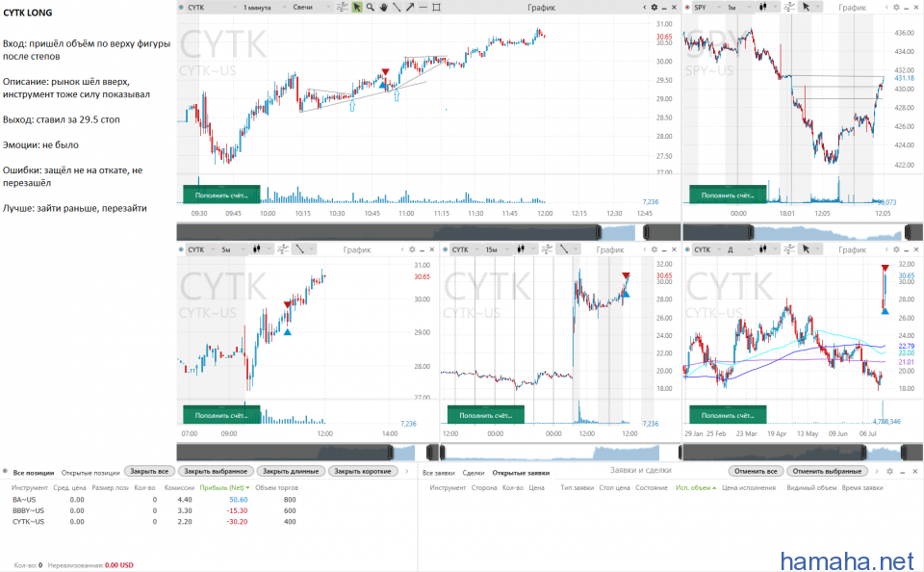Choose the diagonal line drawing tool in the 1-minute chart
This screenshot has height=572, width=924.
(397, 7)
